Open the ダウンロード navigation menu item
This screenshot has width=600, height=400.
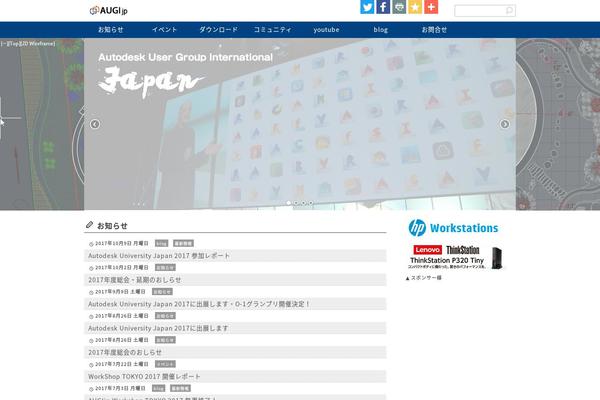click(218, 29)
